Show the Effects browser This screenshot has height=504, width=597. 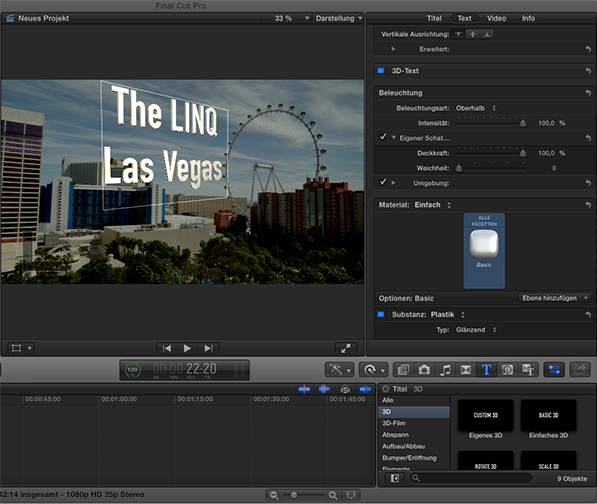(x=403, y=370)
